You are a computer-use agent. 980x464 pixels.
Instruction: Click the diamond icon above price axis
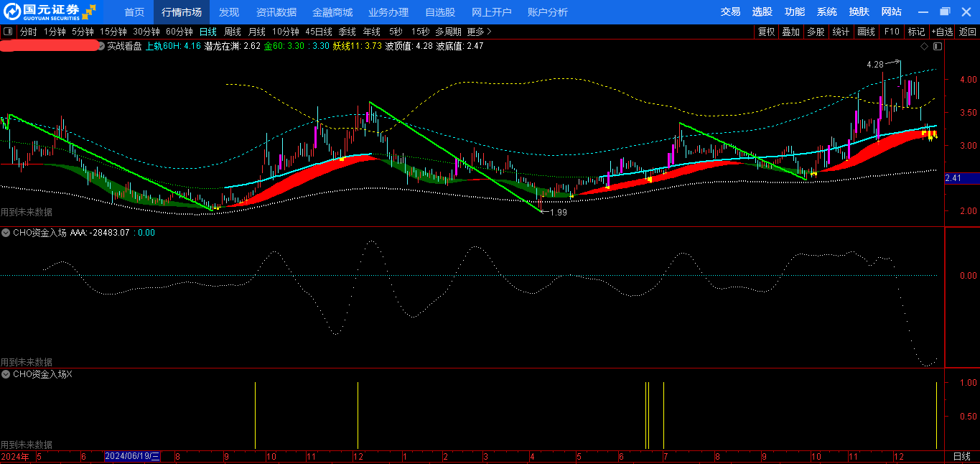point(925,46)
